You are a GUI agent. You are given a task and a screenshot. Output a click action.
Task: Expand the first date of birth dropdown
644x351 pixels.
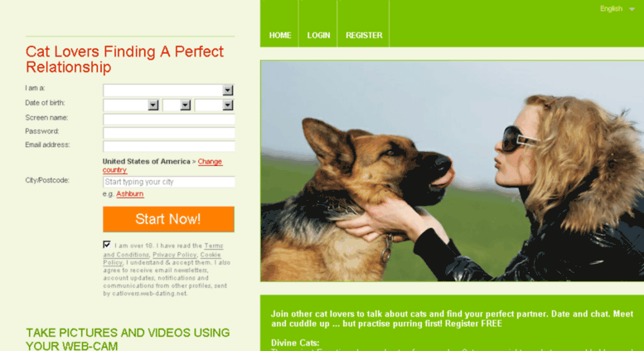coord(153,105)
